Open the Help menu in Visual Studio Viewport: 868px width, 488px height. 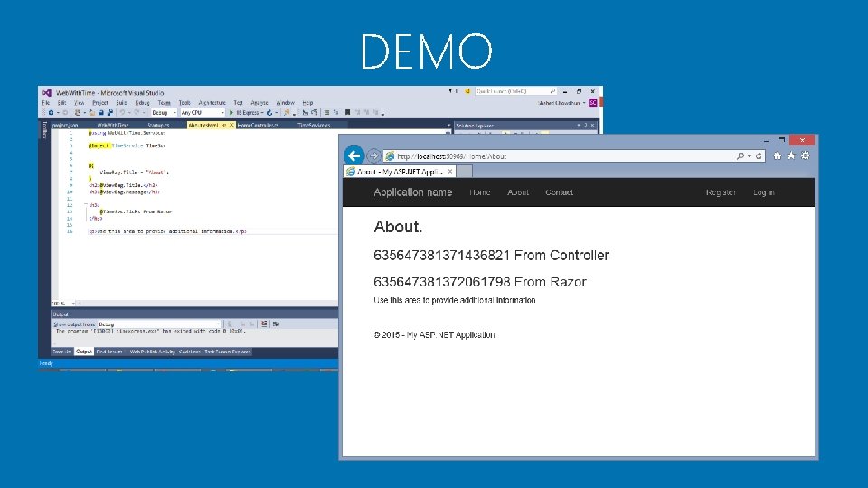[x=307, y=103]
